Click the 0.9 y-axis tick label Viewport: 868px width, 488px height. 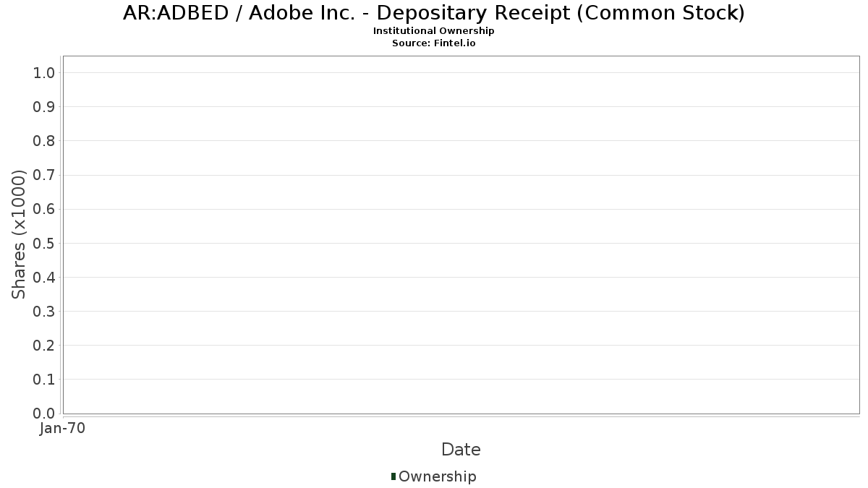(x=44, y=107)
